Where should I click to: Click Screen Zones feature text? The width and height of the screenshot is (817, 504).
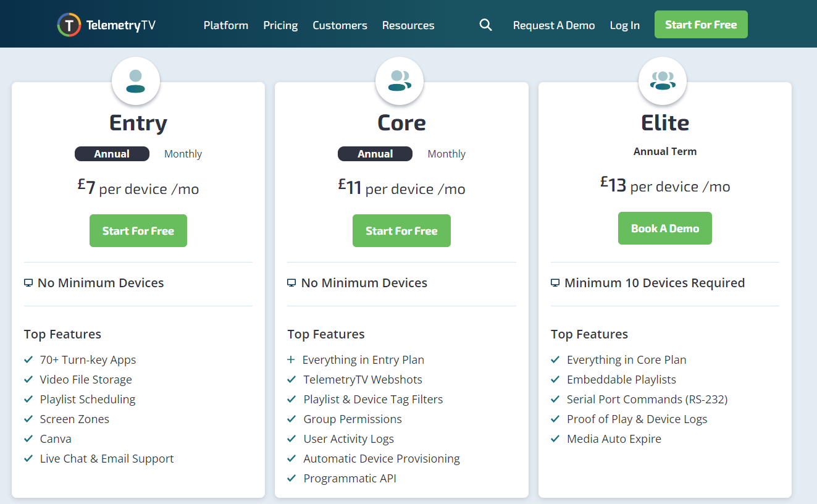pyautogui.click(x=75, y=419)
